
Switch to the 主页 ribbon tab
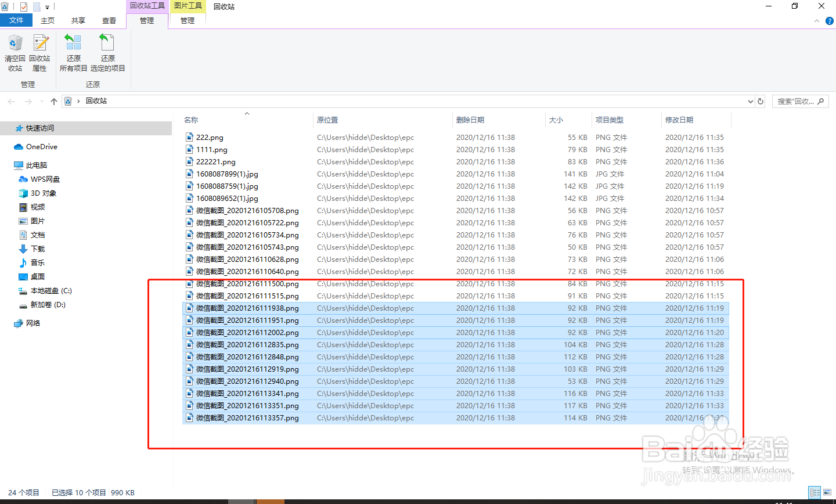(x=48, y=20)
